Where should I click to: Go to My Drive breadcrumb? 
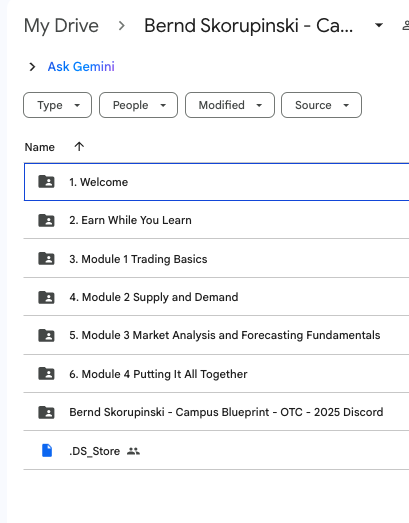point(61,26)
